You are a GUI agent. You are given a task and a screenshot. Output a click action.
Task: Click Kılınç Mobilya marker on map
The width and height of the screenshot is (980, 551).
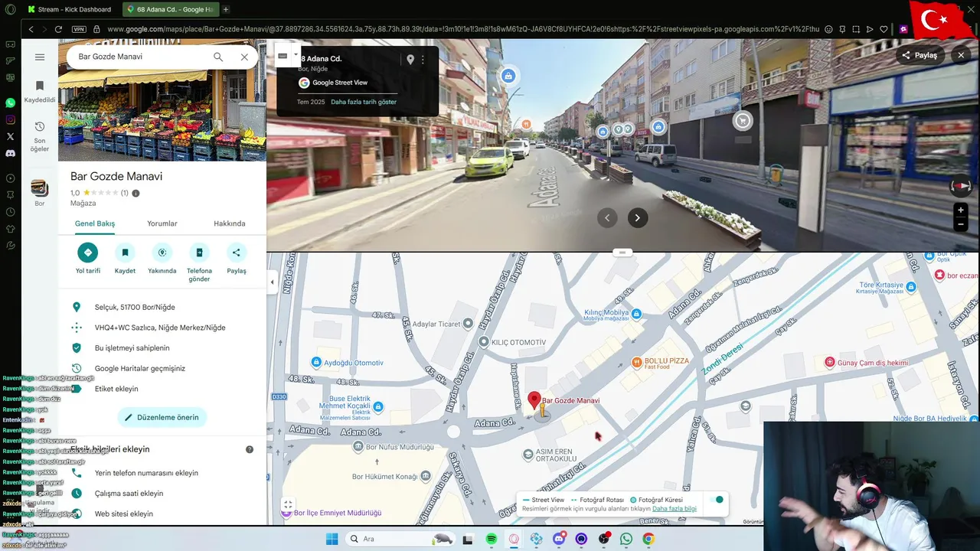[636, 313]
